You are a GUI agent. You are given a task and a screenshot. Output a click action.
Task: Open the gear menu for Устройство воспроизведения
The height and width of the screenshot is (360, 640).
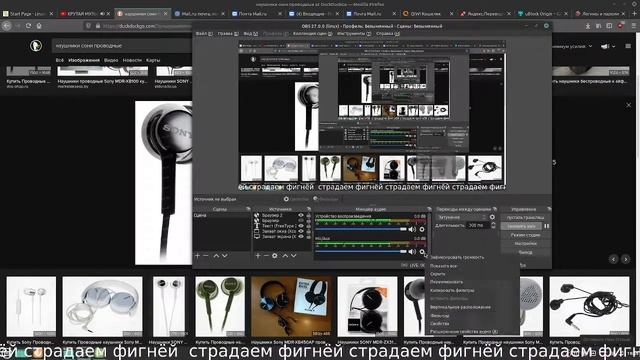tap(422, 229)
